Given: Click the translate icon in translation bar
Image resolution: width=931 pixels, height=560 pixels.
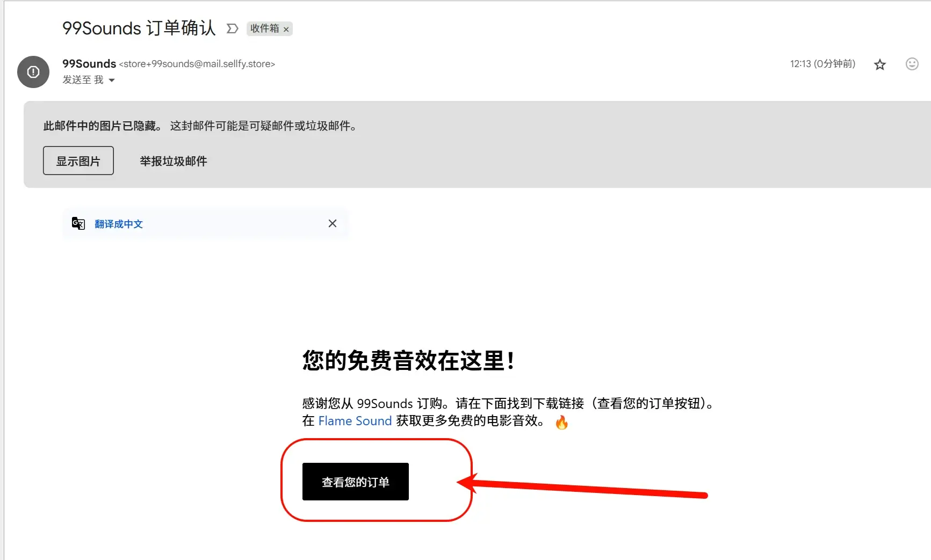Looking at the screenshot, I should pyautogui.click(x=78, y=223).
